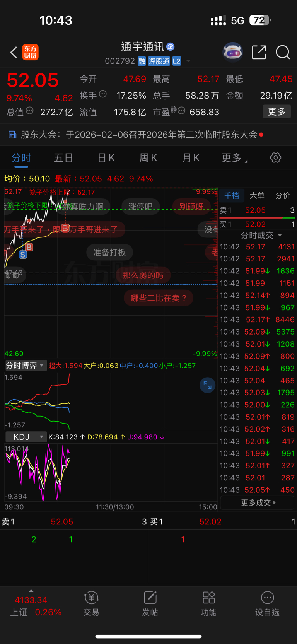This screenshot has width=297, height=644.
Task: Open chart settings gear icon
Action: point(275,157)
